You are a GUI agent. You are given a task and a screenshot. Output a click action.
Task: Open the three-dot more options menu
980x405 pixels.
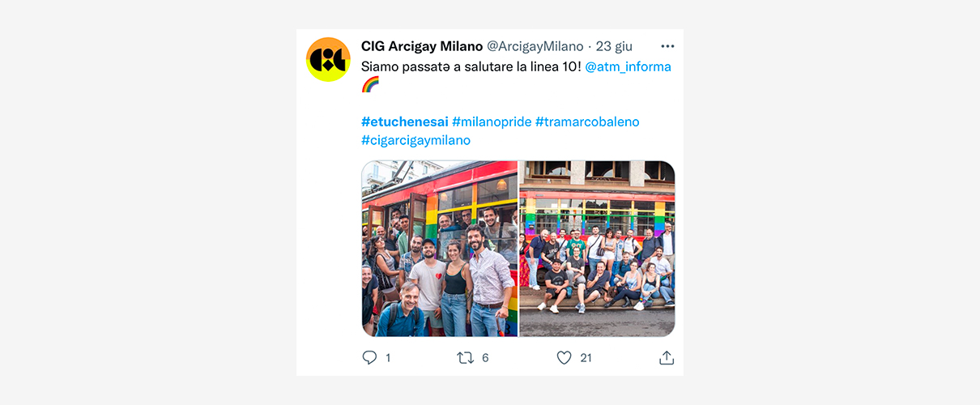click(x=667, y=46)
